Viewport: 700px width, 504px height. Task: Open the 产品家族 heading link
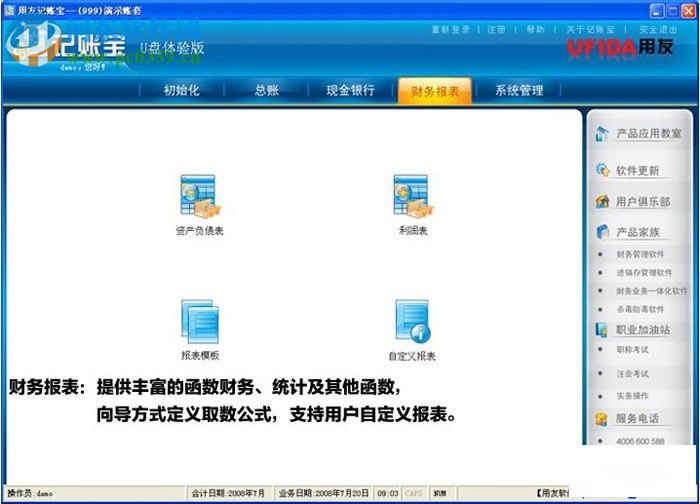point(638,232)
